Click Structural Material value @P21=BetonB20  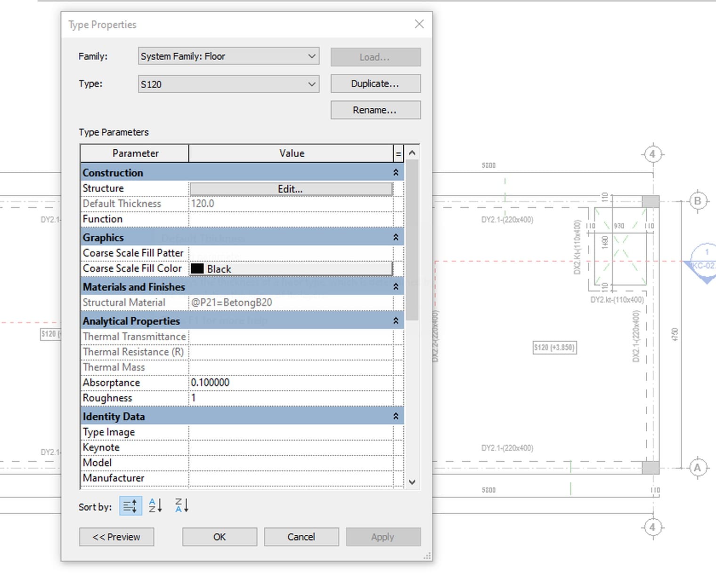(x=291, y=302)
